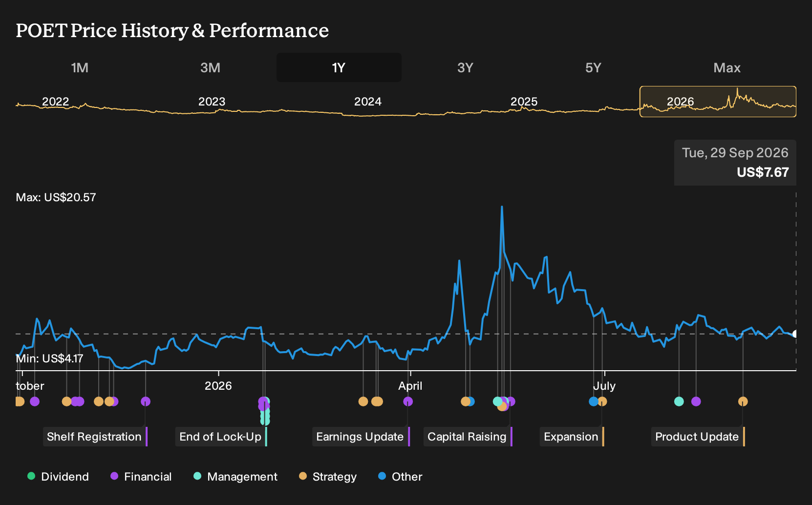
Task: Click purple Financial marker above Earnings Update
Action: [x=408, y=401]
